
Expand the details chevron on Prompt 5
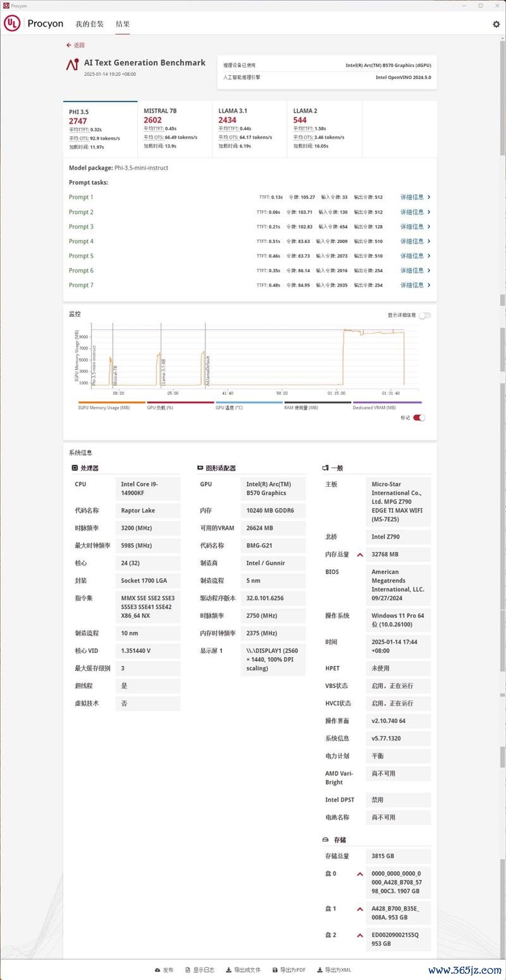click(x=429, y=256)
